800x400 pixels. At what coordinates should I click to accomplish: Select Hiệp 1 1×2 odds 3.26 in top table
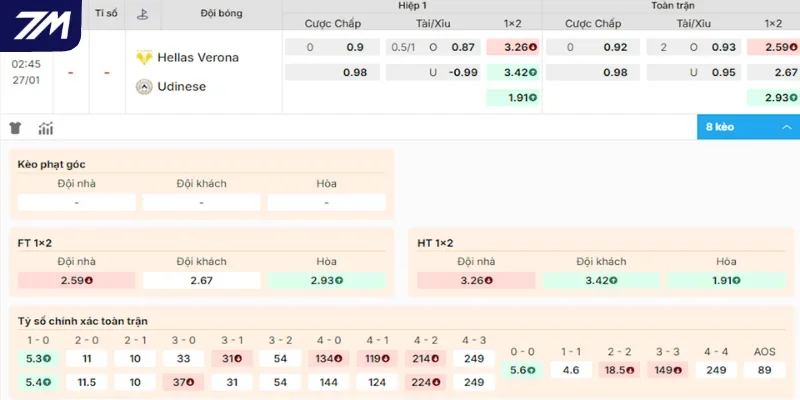pyautogui.click(x=513, y=47)
